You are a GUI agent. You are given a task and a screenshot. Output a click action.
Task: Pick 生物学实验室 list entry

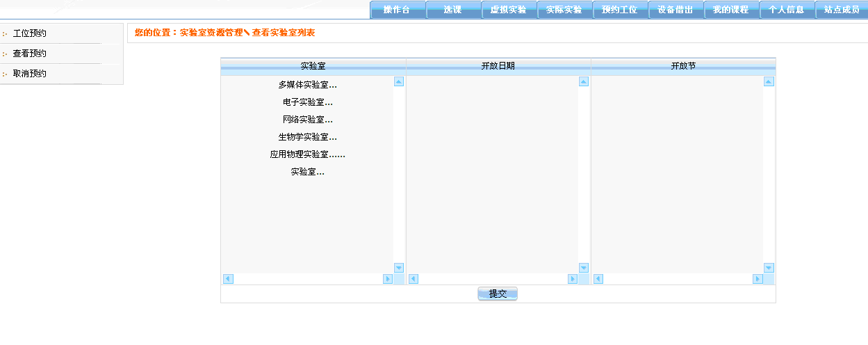[x=306, y=137]
